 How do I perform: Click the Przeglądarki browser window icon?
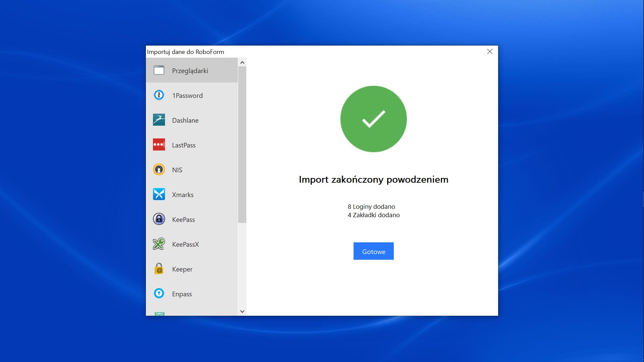tap(159, 70)
